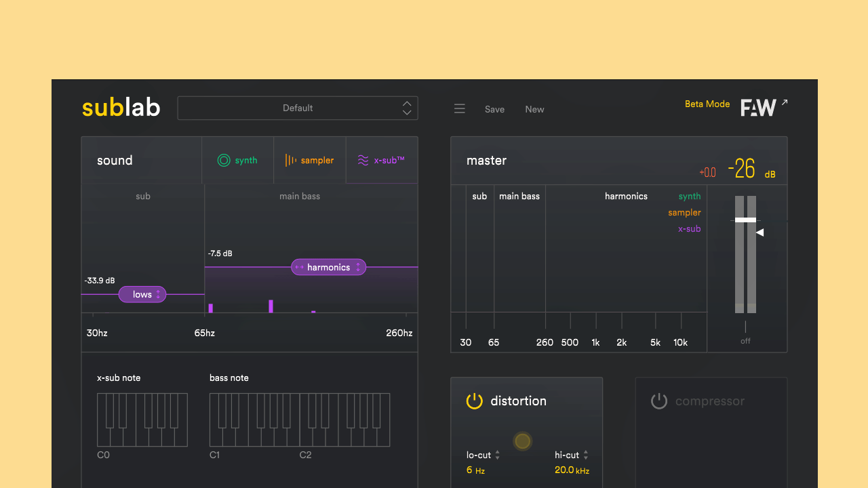The width and height of the screenshot is (868, 488).
Task: Switch to the synth tab
Action: 238,161
